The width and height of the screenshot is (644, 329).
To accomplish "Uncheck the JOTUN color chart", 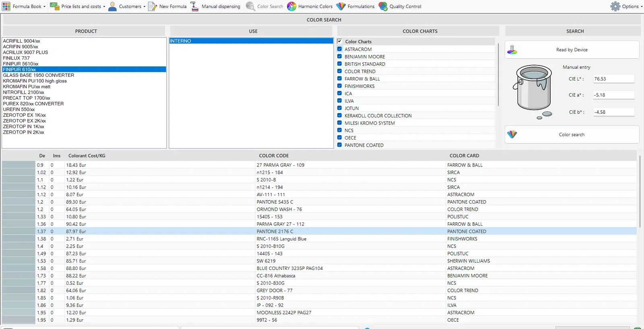I will point(339,108).
